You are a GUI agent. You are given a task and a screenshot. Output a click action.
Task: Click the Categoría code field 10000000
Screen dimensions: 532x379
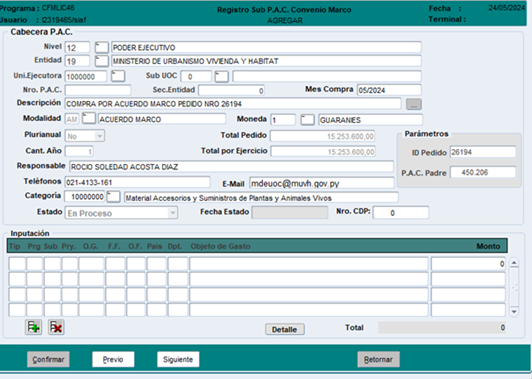(x=85, y=196)
